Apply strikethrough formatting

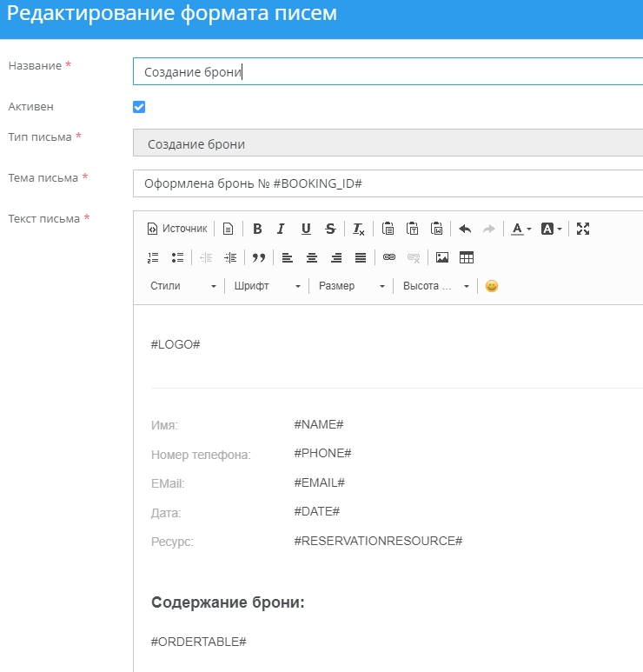[330, 229]
